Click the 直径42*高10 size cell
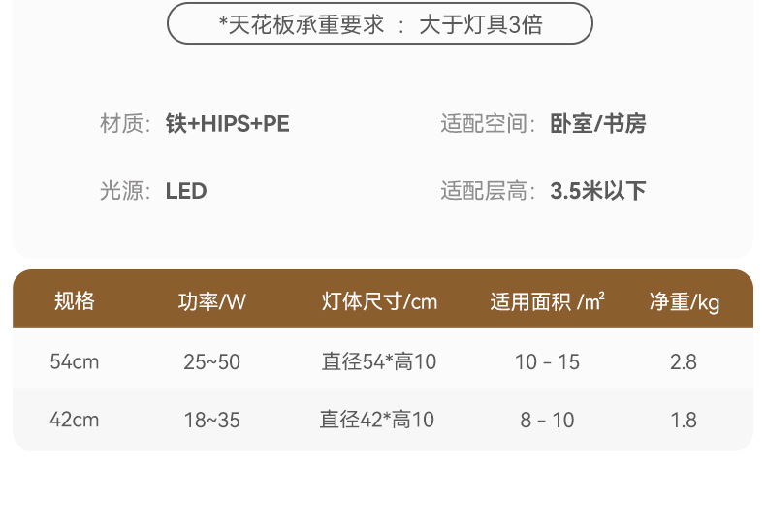 coord(377,421)
